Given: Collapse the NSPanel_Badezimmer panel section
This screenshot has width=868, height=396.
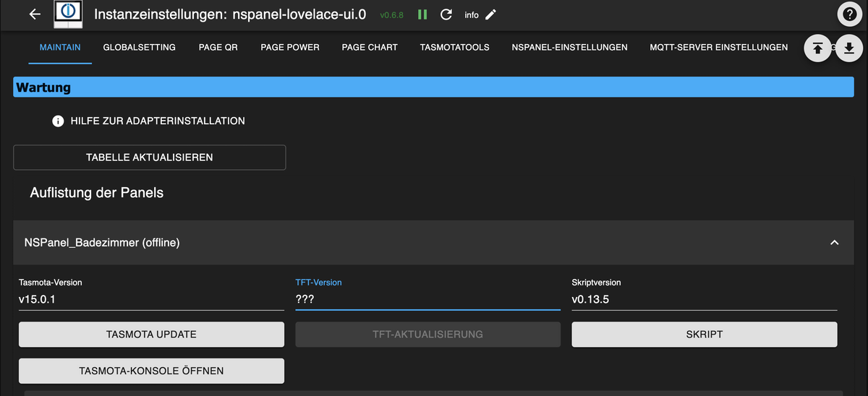Looking at the screenshot, I should (834, 243).
